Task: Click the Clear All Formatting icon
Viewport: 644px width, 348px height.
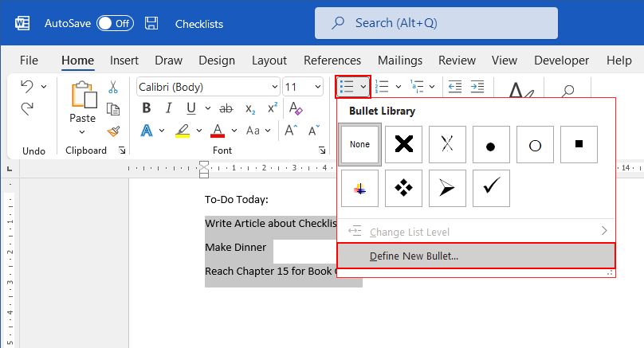Action: click(296, 108)
